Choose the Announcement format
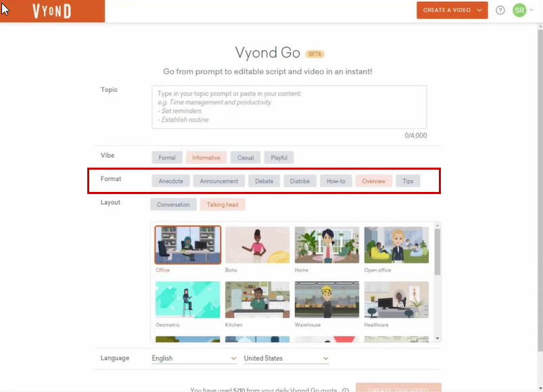 219,181
